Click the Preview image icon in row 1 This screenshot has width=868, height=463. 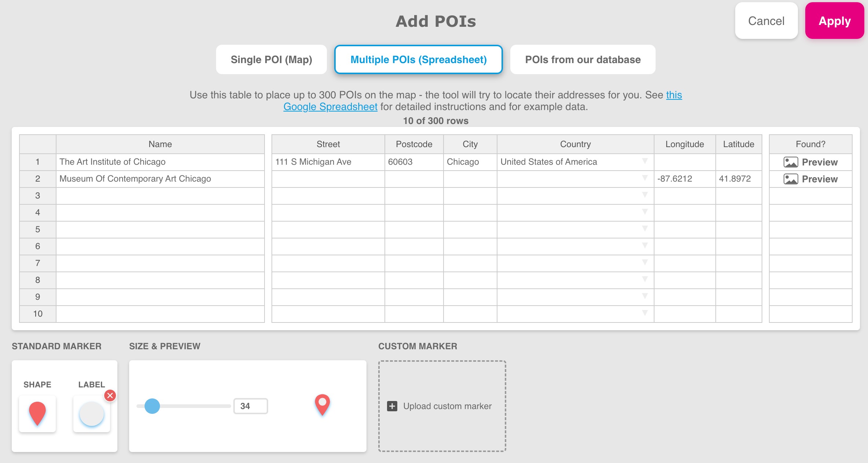[x=791, y=162]
